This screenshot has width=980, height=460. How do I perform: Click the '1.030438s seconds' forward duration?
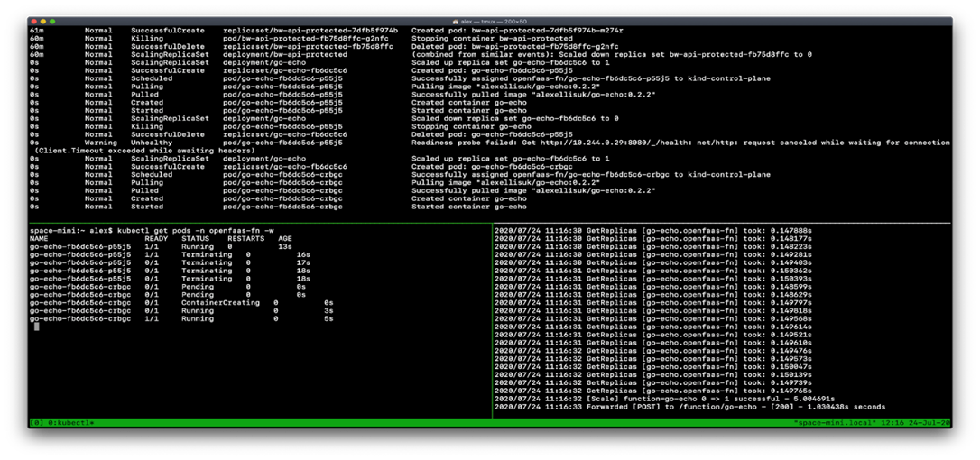tap(845, 407)
